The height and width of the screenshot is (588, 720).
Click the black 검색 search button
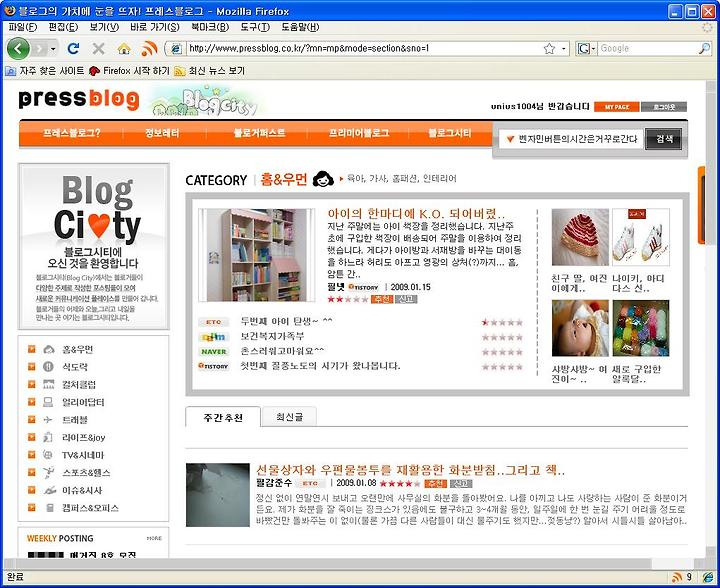tap(664, 139)
